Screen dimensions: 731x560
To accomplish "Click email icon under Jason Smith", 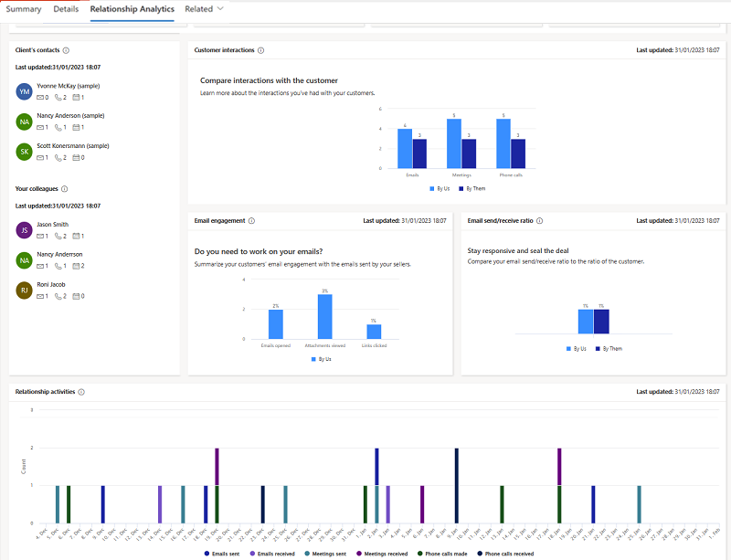I will (41, 236).
